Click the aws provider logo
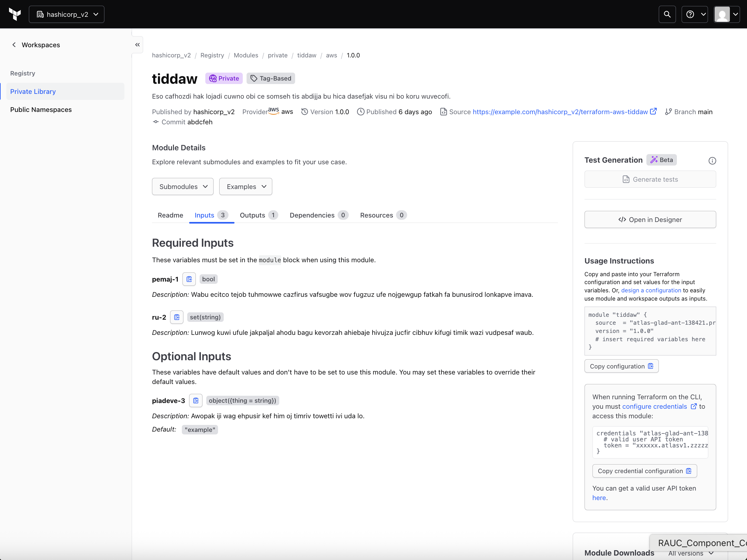The image size is (747, 560). click(274, 111)
